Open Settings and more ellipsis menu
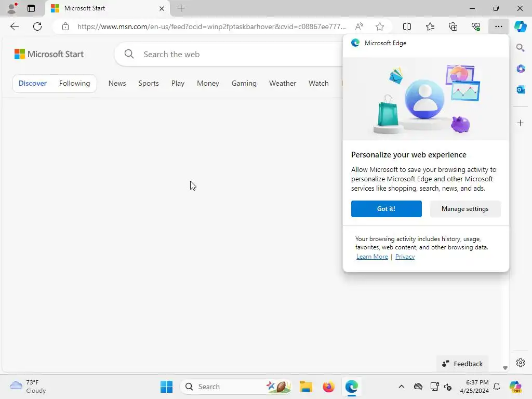This screenshot has height=399, width=532. (498, 26)
